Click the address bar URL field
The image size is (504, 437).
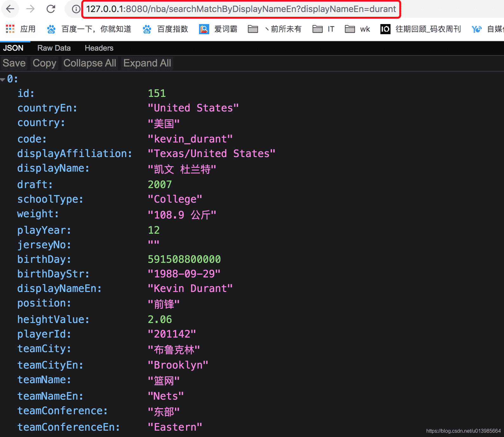click(241, 9)
